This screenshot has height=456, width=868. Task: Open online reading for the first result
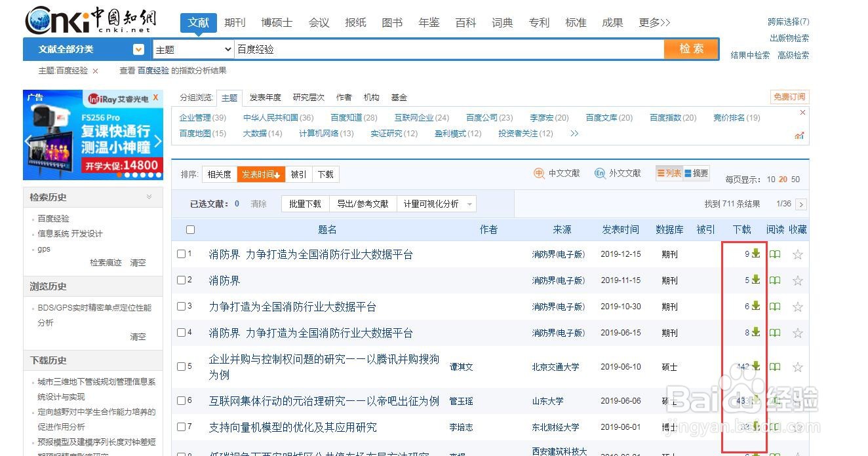(x=775, y=254)
